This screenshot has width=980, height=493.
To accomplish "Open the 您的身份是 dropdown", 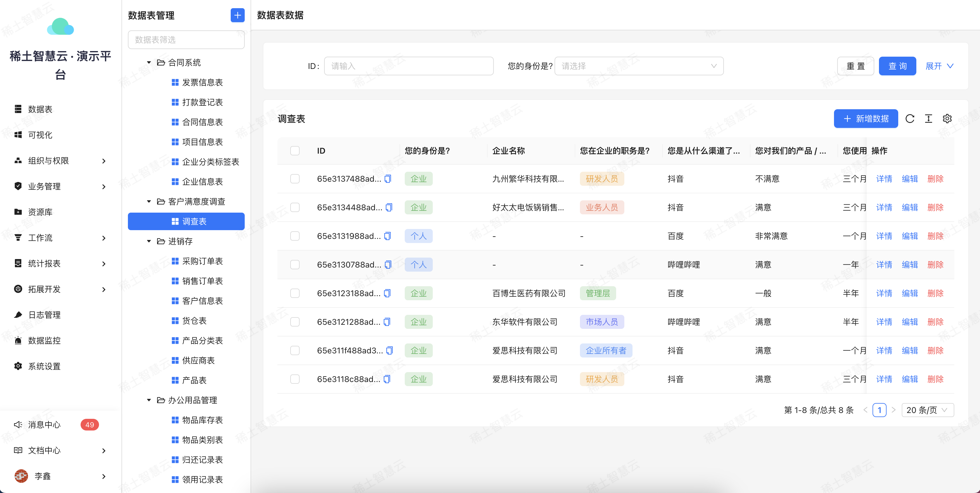I will (x=639, y=66).
